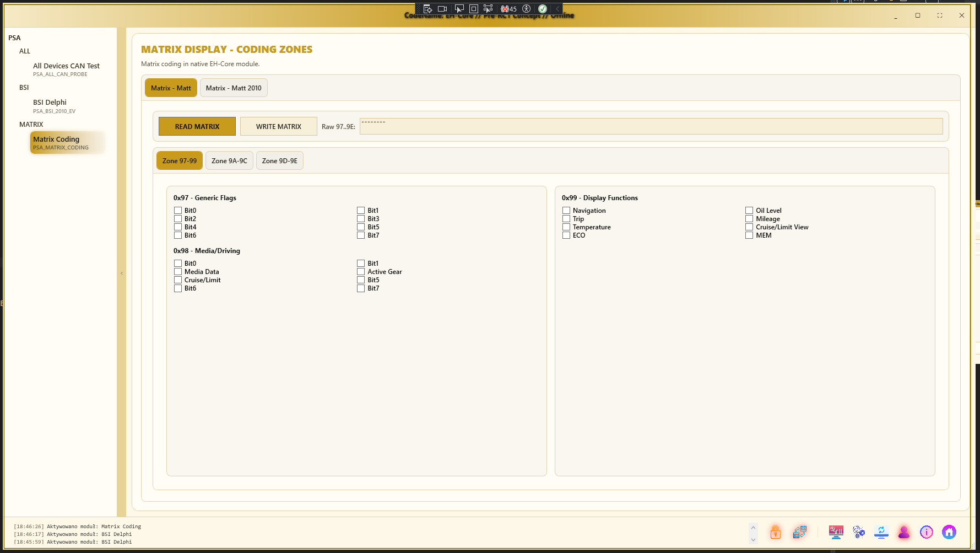The width and height of the screenshot is (980, 553).
Task: Click the MATRIX group in sidebar
Action: click(31, 124)
